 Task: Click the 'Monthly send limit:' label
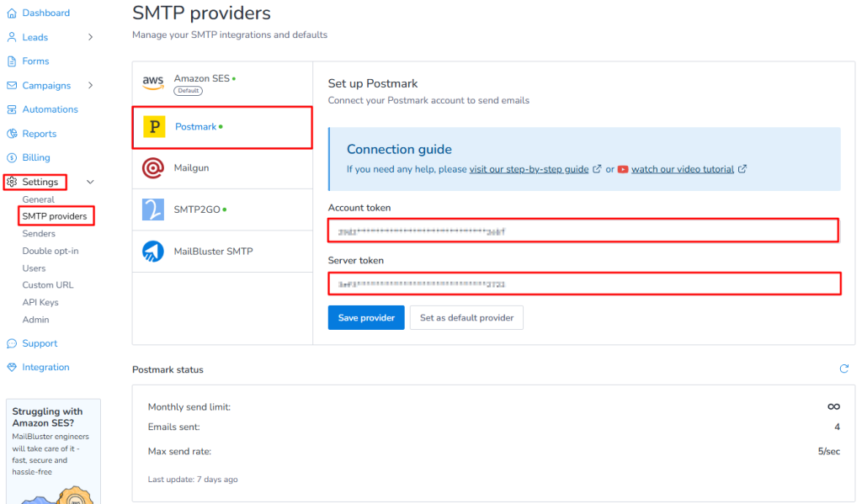pyautogui.click(x=189, y=407)
